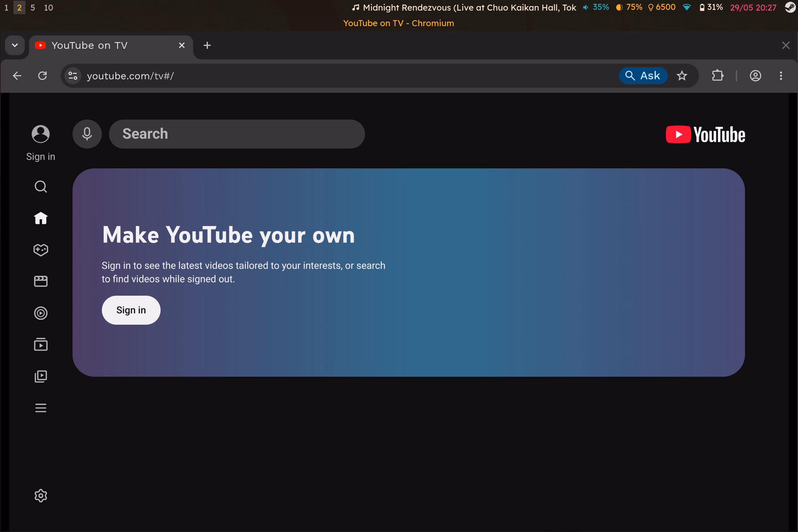
Task: Switch to workspace 5
Action: tap(33, 7)
